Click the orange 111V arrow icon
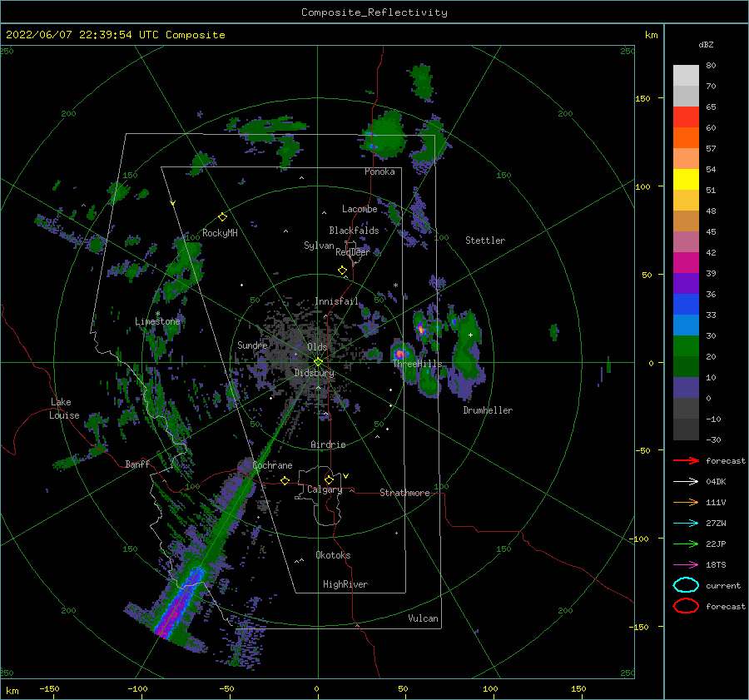This screenshot has width=749, height=700. (686, 502)
